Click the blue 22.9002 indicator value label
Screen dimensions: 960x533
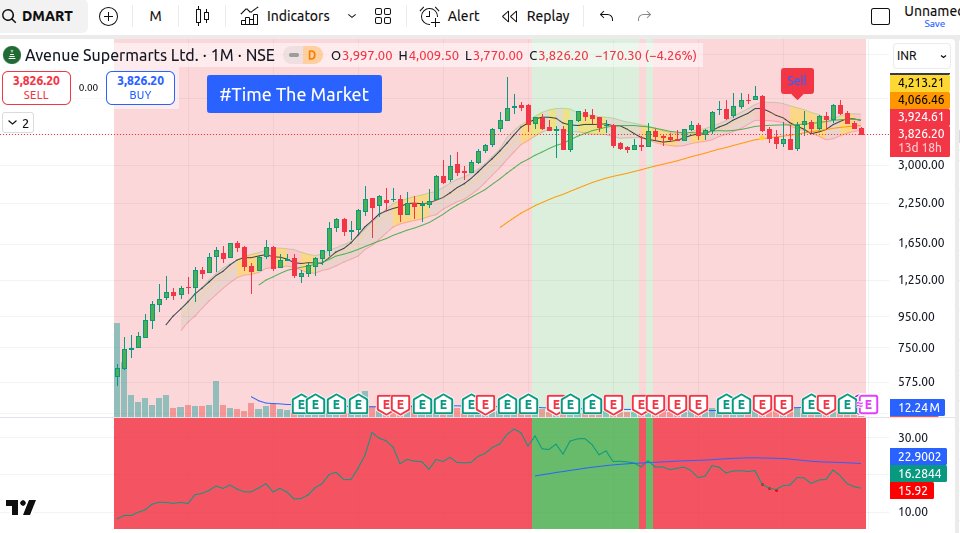pos(919,457)
